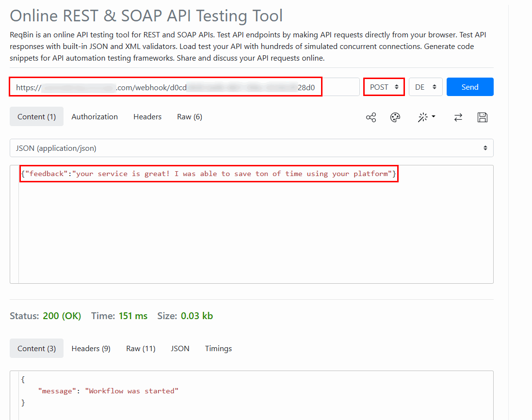
Task: Save the request using the floppy disk icon
Action: pyautogui.click(x=483, y=117)
